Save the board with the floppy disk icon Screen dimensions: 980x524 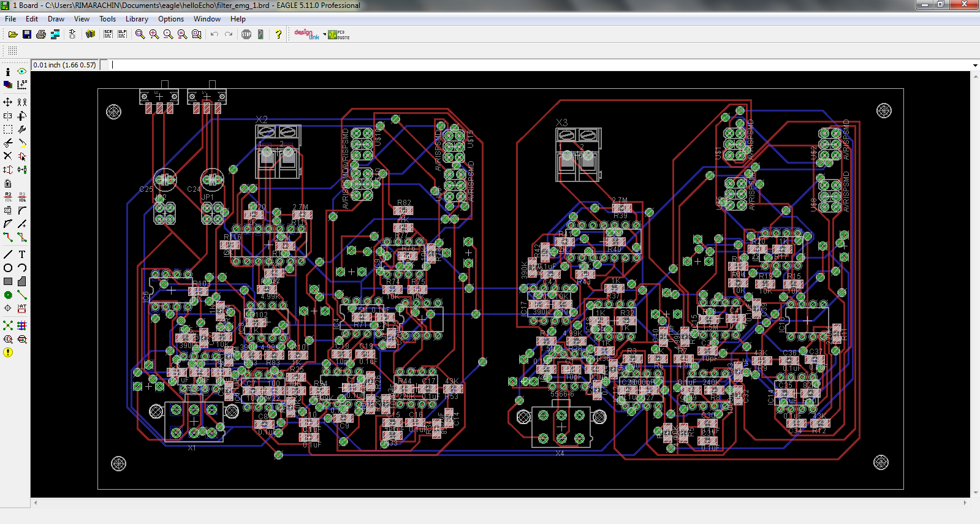[27, 34]
